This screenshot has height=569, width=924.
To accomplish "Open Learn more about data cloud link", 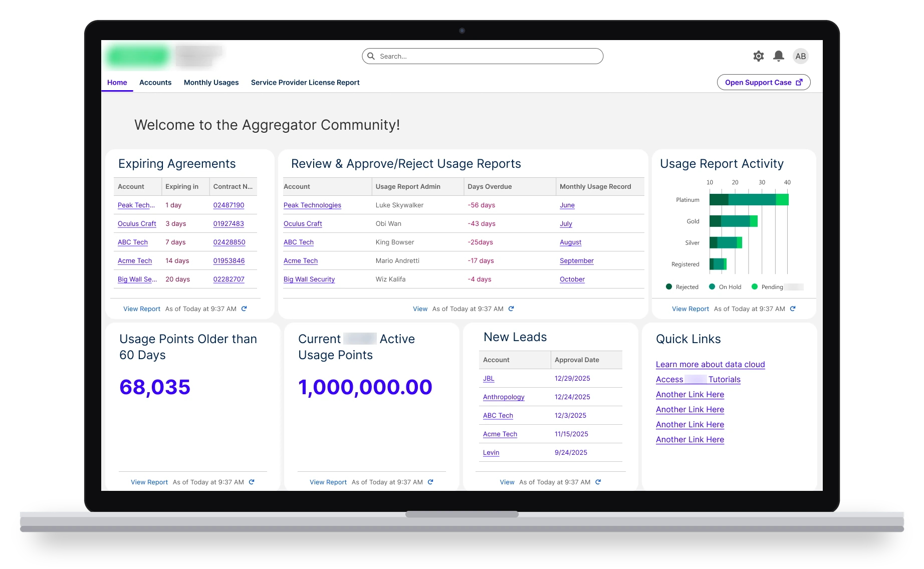I will (x=710, y=364).
